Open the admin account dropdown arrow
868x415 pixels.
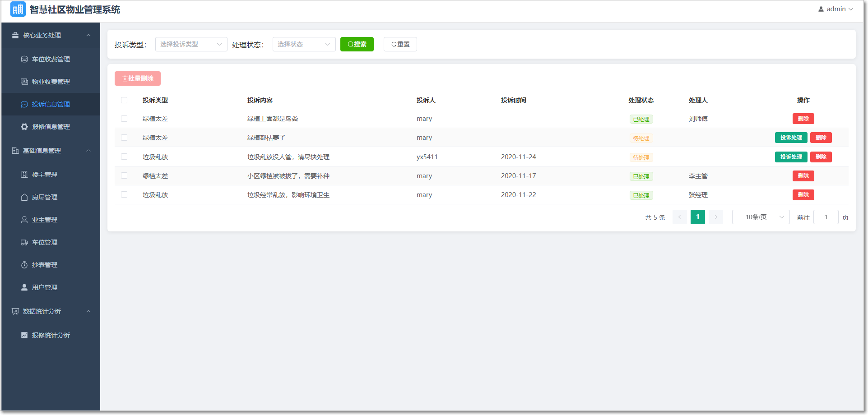[x=851, y=9]
